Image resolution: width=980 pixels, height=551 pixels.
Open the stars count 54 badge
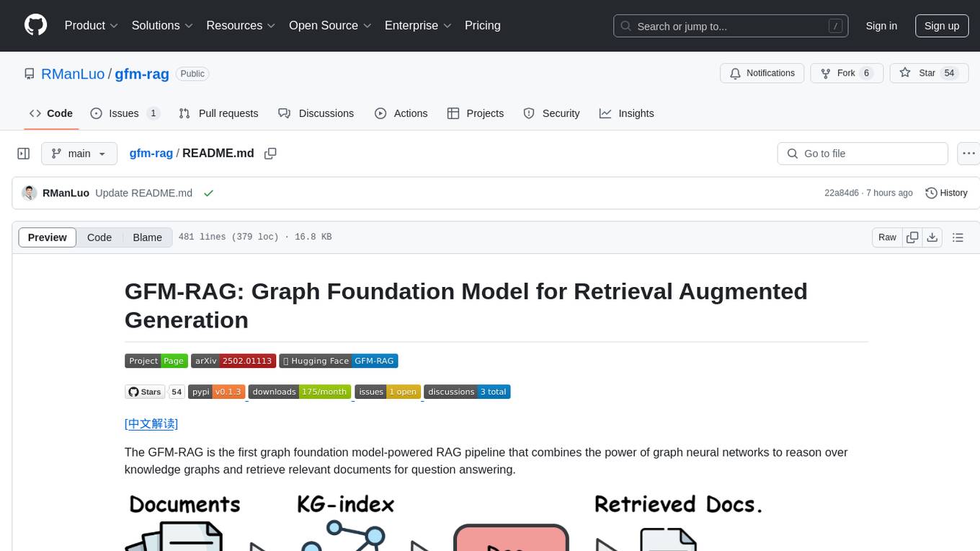point(177,392)
